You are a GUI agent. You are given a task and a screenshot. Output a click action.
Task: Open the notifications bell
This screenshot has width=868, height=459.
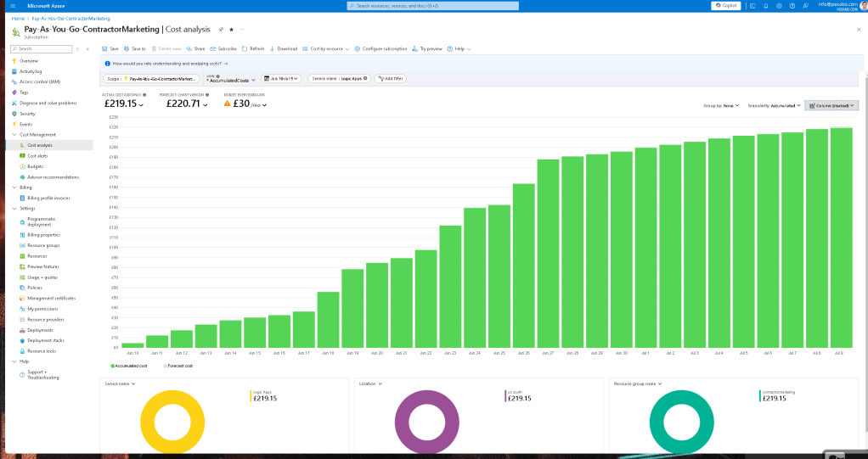tap(765, 6)
